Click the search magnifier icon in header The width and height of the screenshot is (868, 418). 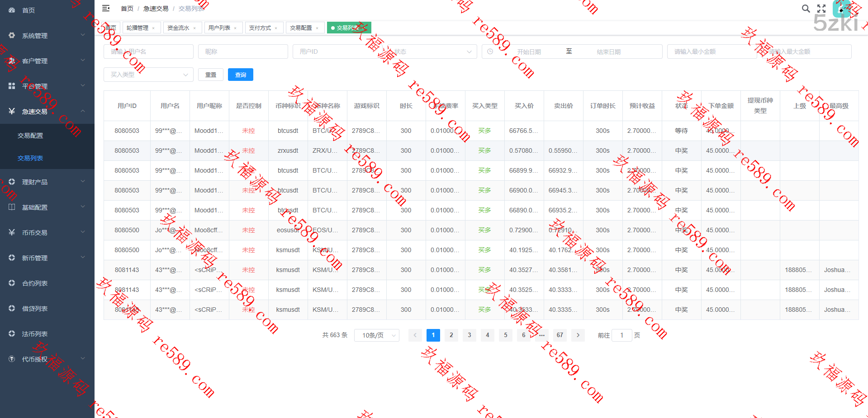(806, 9)
